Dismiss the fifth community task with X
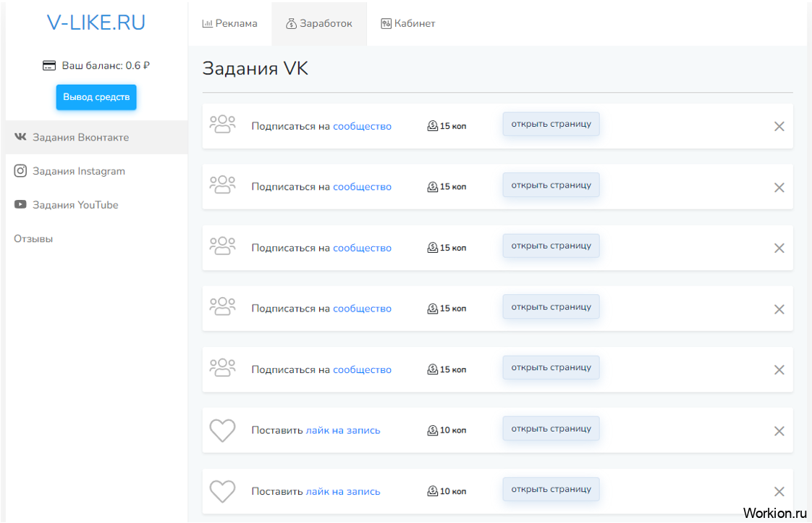Screen dimensions: 812x523 click(779, 370)
